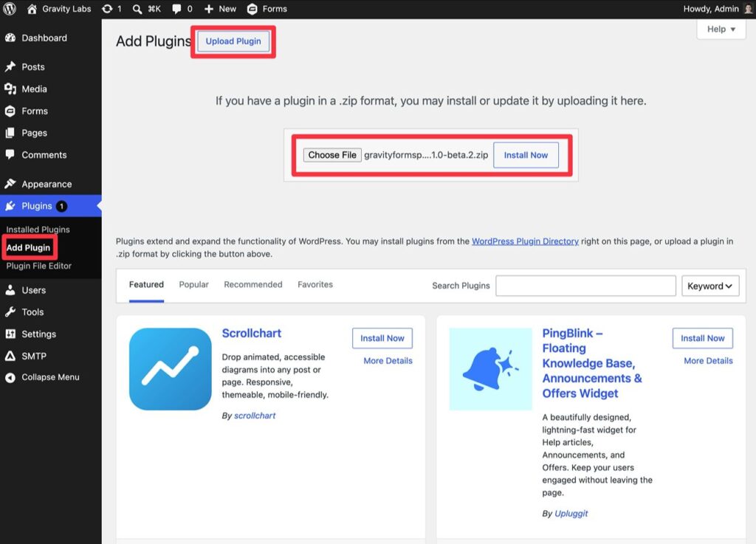Open the Keyword search type dropdown

[x=709, y=286]
